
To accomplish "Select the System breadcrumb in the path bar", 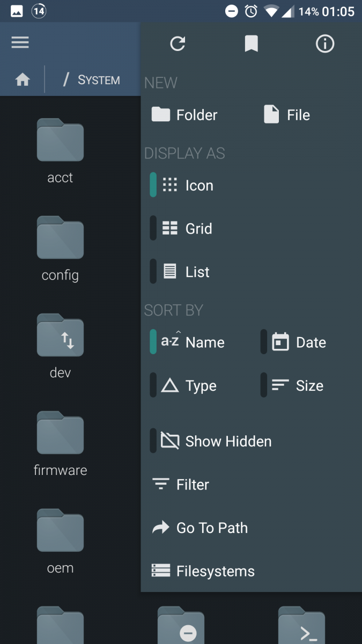I will 98,79.
